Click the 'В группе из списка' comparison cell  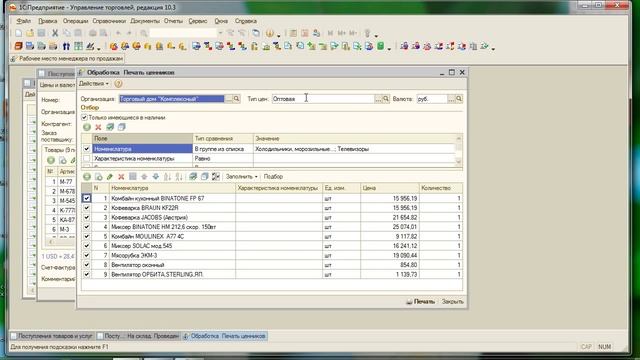click(x=223, y=149)
